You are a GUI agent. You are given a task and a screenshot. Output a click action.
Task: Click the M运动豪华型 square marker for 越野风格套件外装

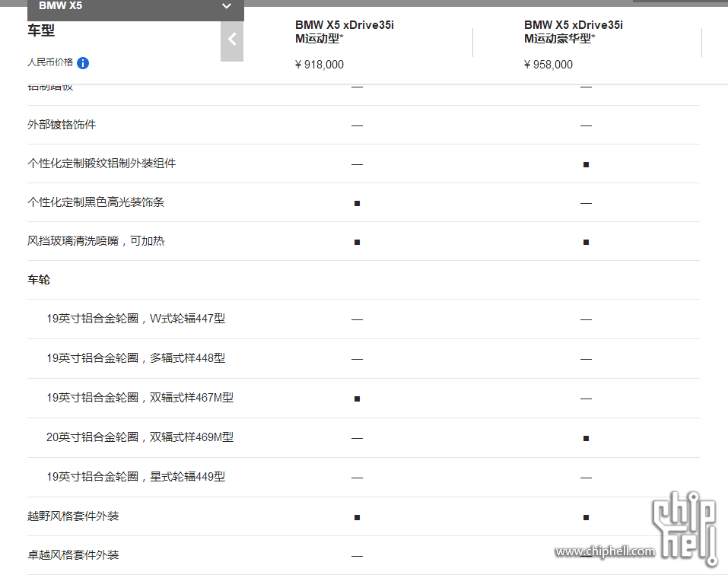coord(586,518)
